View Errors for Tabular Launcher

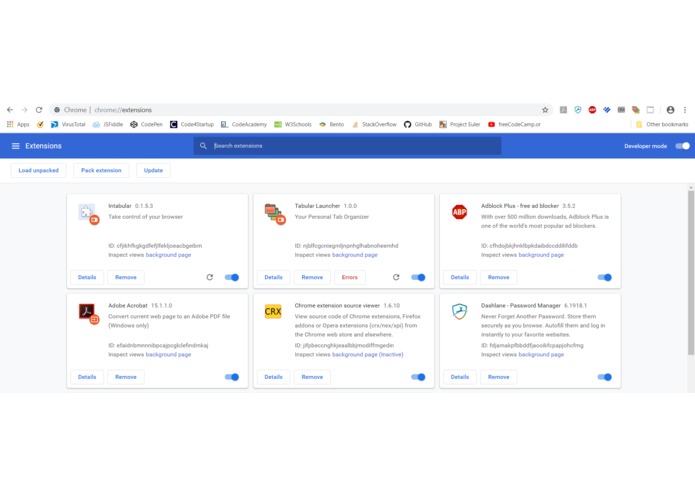click(x=350, y=277)
